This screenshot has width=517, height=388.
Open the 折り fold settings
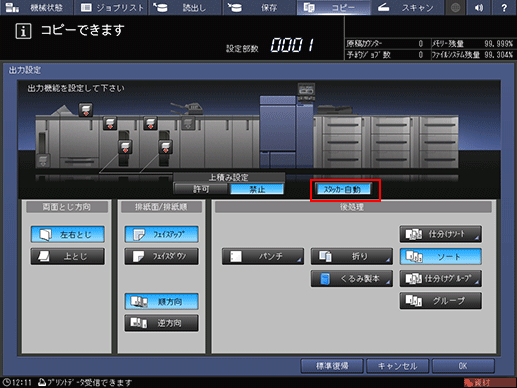click(352, 256)
